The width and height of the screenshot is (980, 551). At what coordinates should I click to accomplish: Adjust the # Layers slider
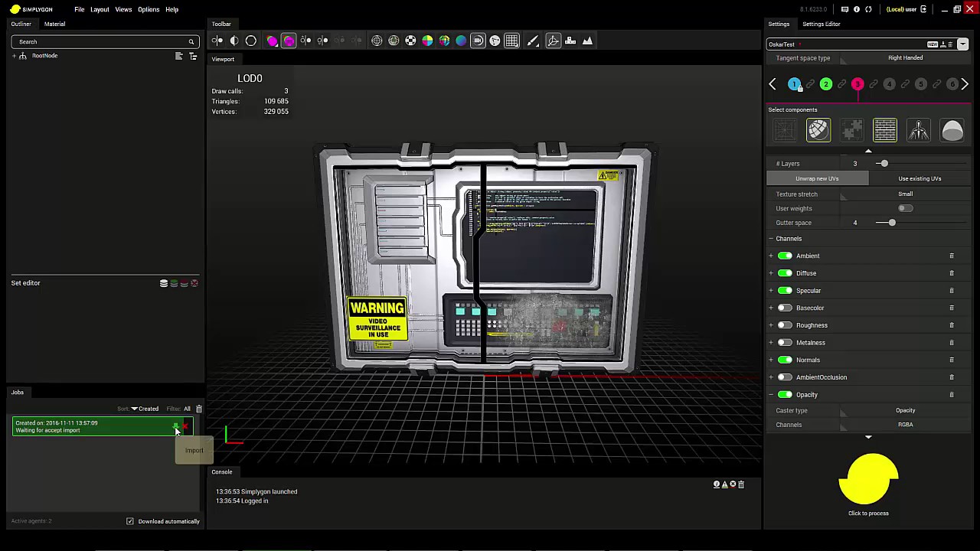click(x=884, y=164)
